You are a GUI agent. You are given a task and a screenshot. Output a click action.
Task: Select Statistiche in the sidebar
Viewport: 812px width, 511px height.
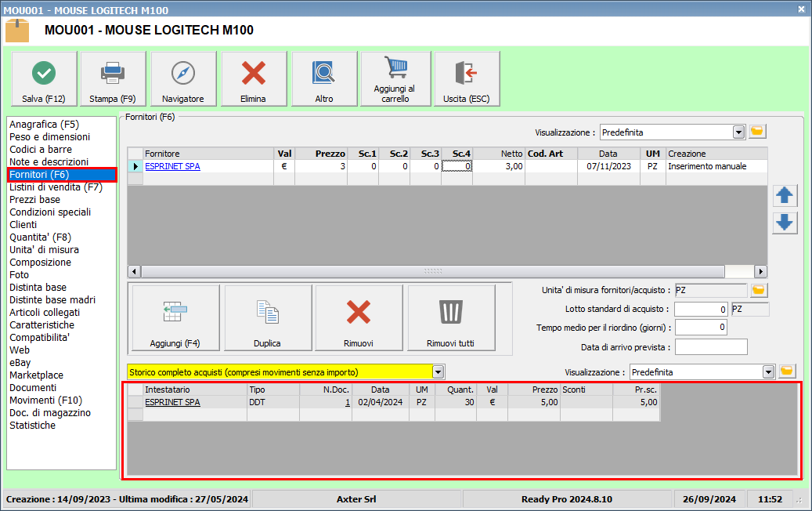[x=33, y=425]
